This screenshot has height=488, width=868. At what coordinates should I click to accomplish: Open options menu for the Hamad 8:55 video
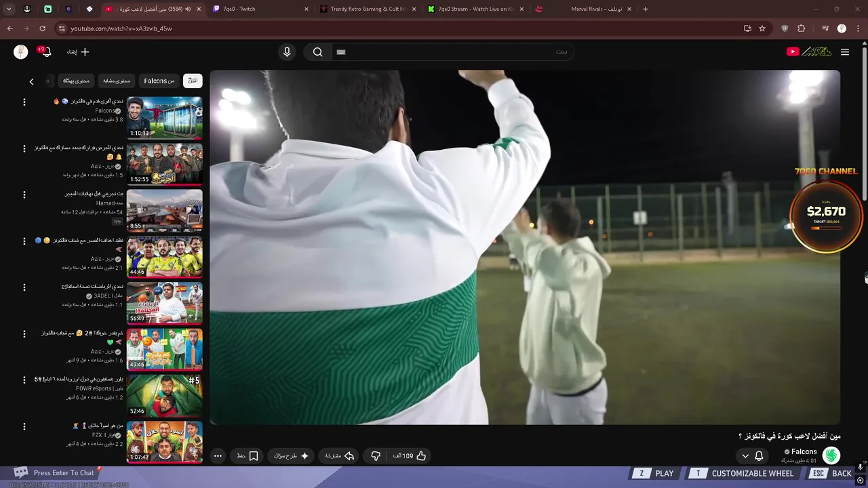(x=24, y=195)
